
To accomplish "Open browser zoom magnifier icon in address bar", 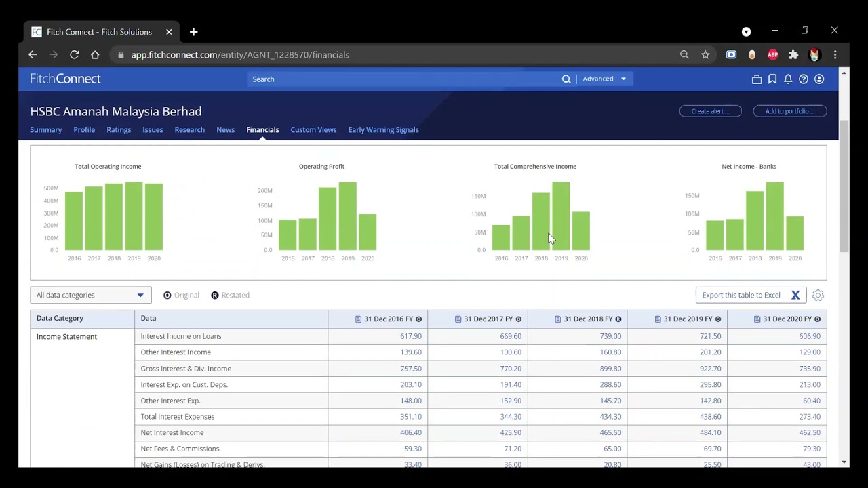I will [x=684, y=54].
